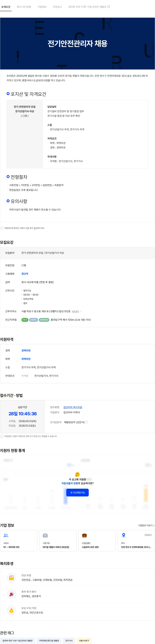Image resolution: width=155 pixels, height=644 pixels.
Task: Open 지도보기 link in the 위치 card
Action: [148, 535]
